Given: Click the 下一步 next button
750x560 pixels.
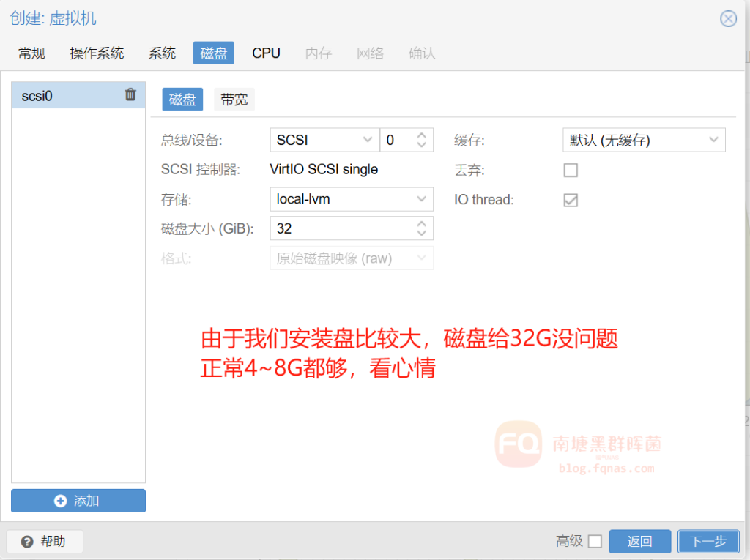Looking at the screenshot, I should (x=708, y=541).
